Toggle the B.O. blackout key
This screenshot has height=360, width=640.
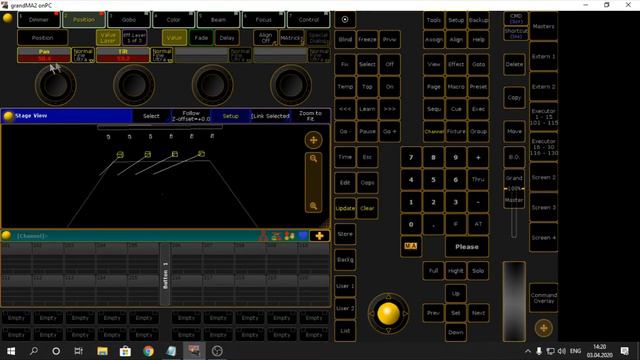514,157
